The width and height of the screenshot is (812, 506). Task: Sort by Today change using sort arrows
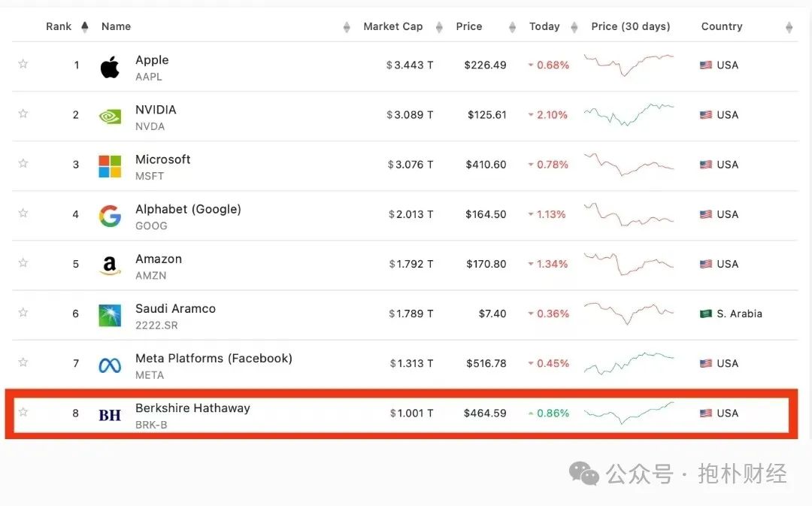tap(574, 28)
